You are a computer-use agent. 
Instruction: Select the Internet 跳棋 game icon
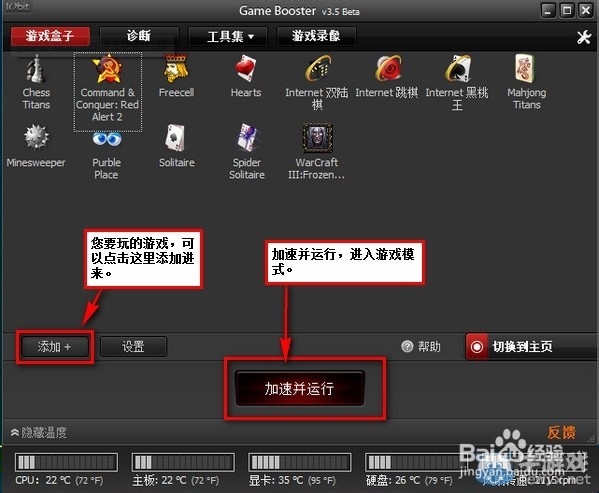click(x=388, y=69)
